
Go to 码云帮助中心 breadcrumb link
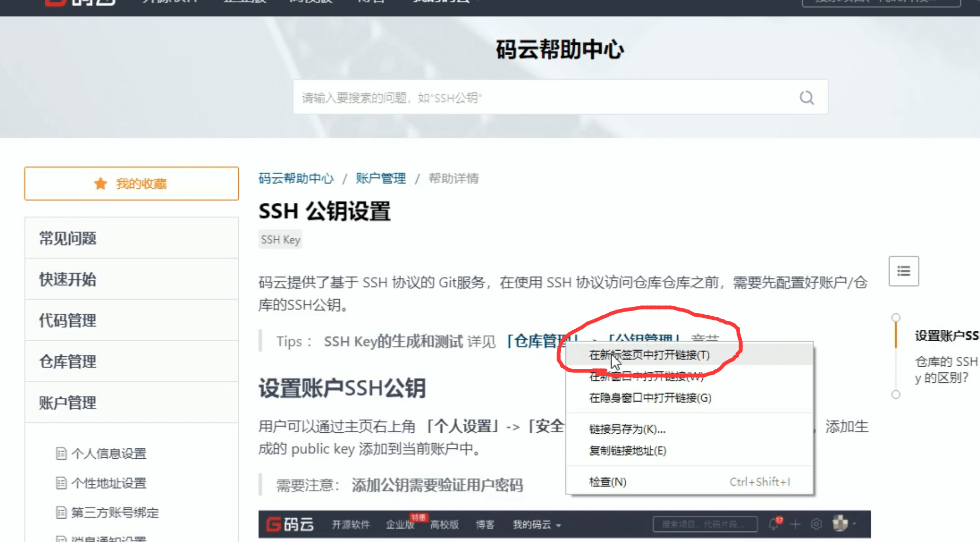[x=296, y=178]
